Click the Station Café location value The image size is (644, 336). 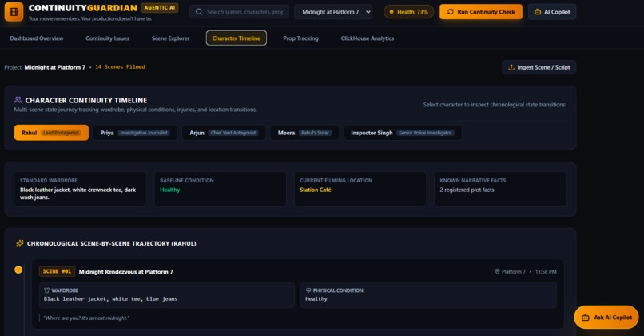pos(316,190)
